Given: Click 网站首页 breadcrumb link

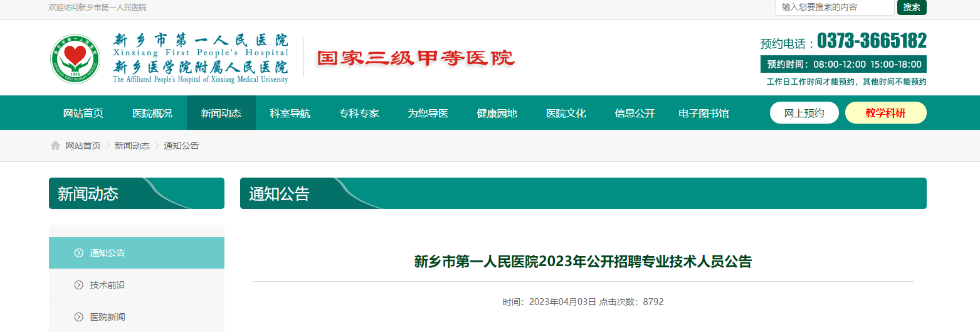Looking at the screenshot, I should [83, 146].
